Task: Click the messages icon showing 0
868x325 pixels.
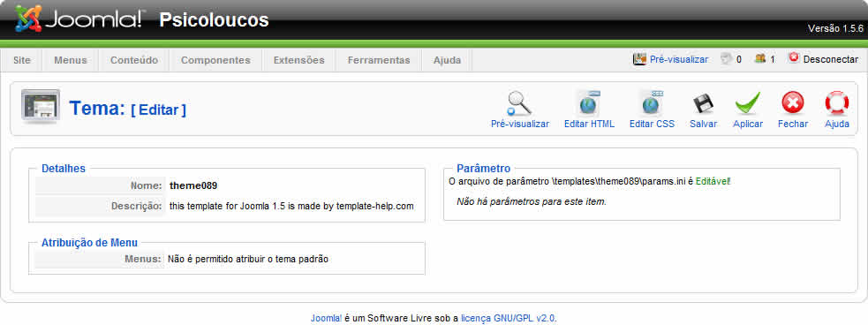Action: coord(727,58)
